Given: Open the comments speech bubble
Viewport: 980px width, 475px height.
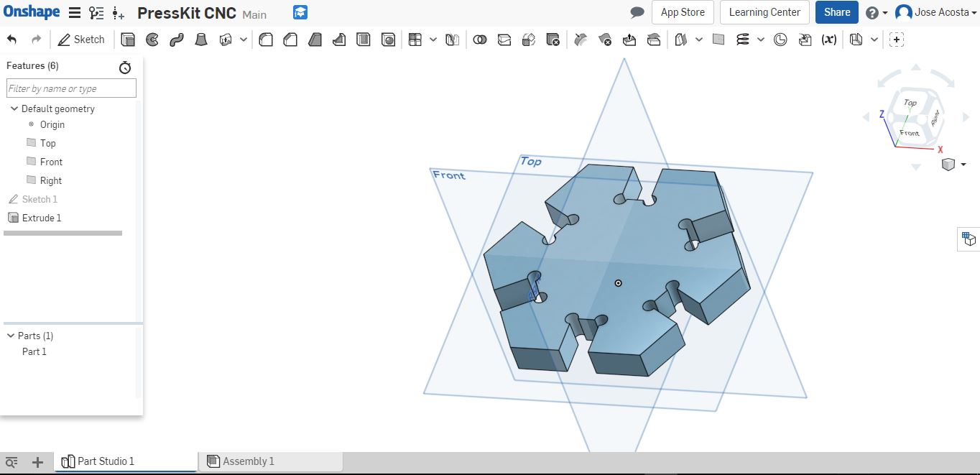Looking at the screenshot, I should [x=637, y=12].
